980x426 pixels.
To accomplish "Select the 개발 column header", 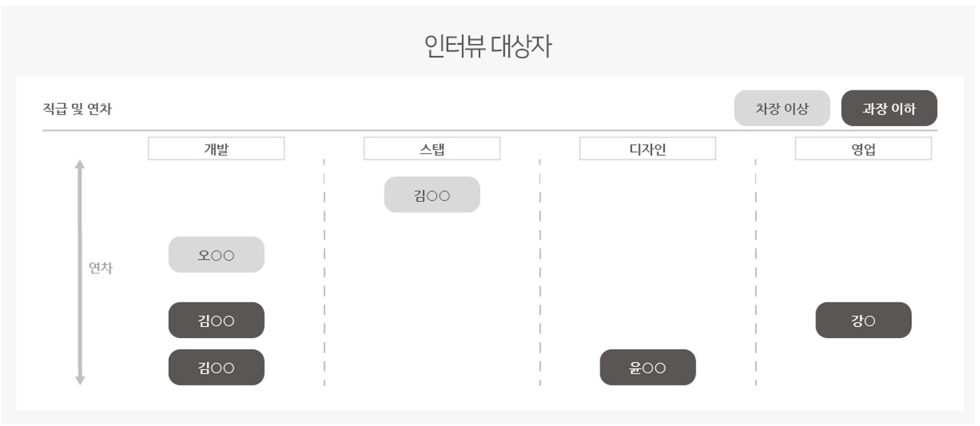I will [x=216, y=149].
